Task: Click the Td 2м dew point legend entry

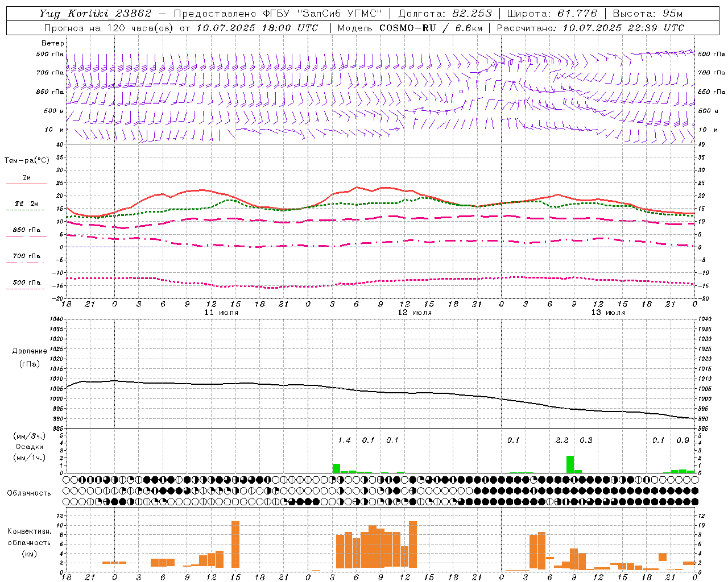Action: tap(26, 203)
